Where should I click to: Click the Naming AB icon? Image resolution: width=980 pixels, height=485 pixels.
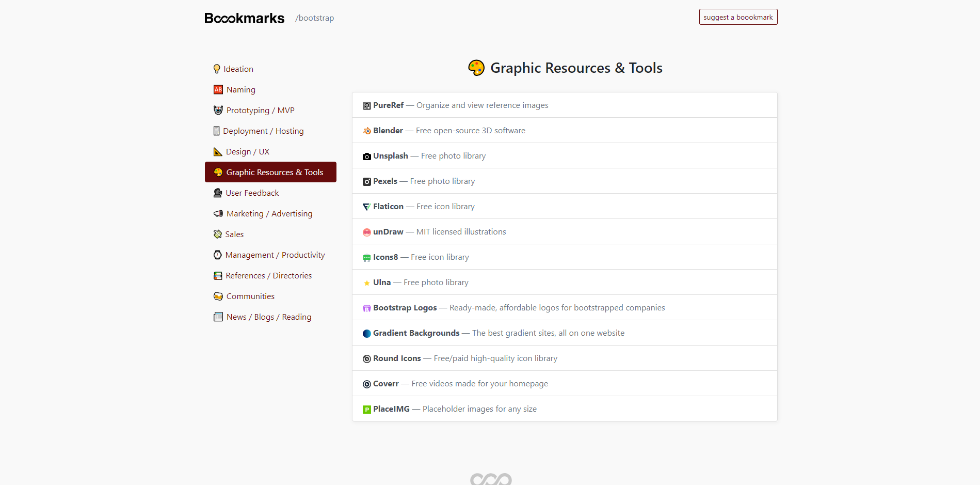218,89
